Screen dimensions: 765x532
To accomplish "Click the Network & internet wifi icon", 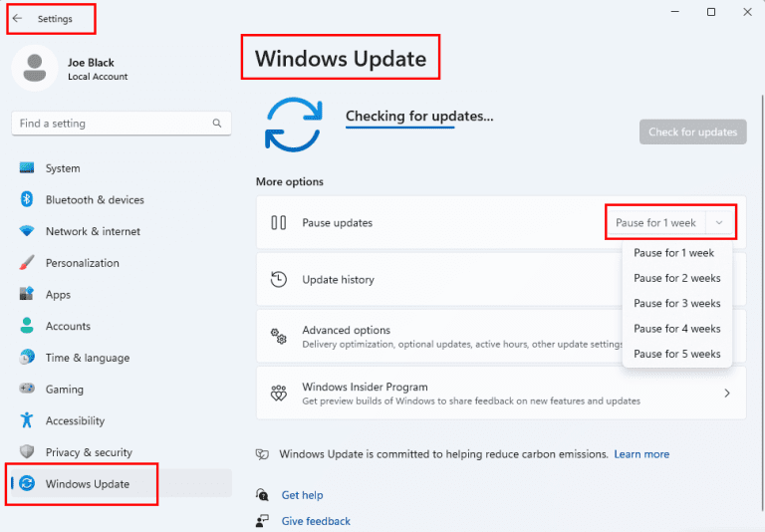I will coord(27,231).
